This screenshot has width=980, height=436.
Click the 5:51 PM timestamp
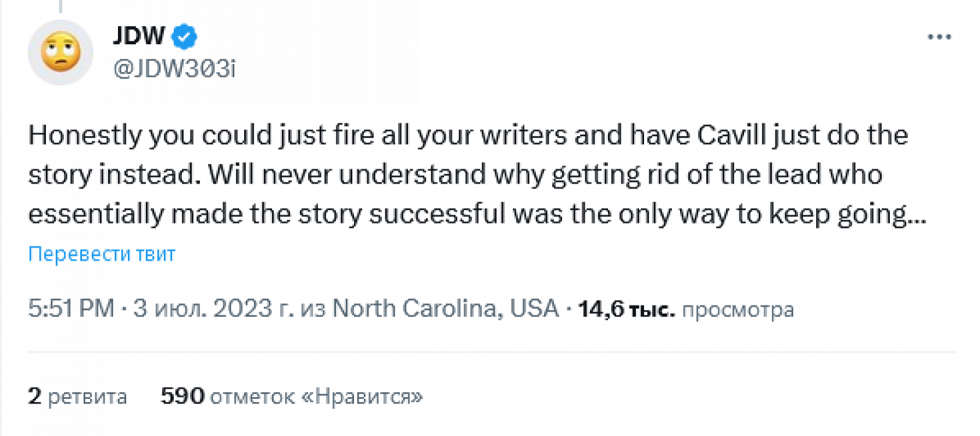pos(71,308)
